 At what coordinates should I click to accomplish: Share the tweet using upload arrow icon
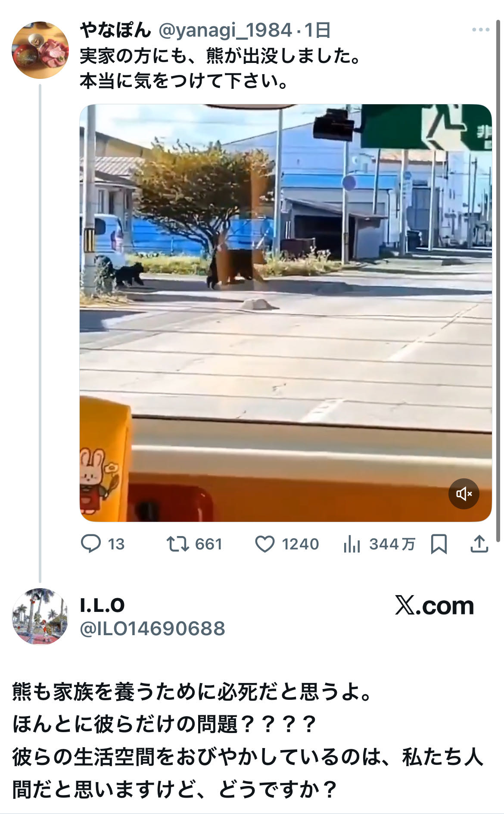pyautogui.click(x=479, y=544)
